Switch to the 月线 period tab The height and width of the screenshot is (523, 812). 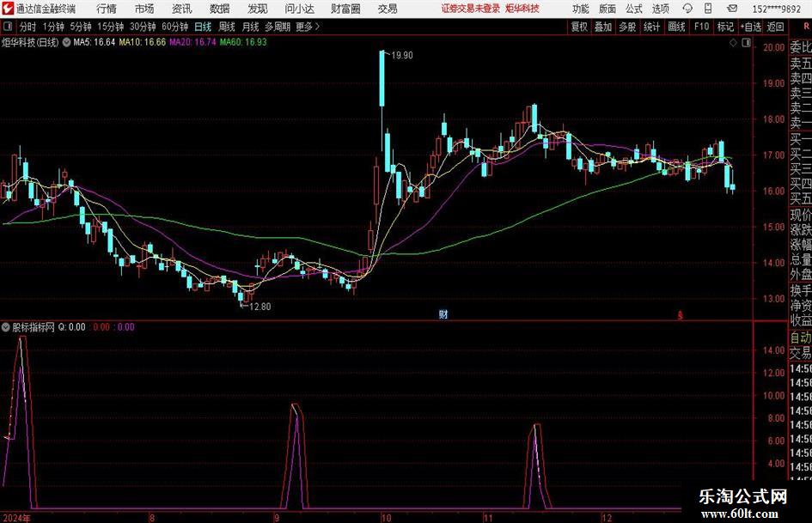(x=251, y=27)
